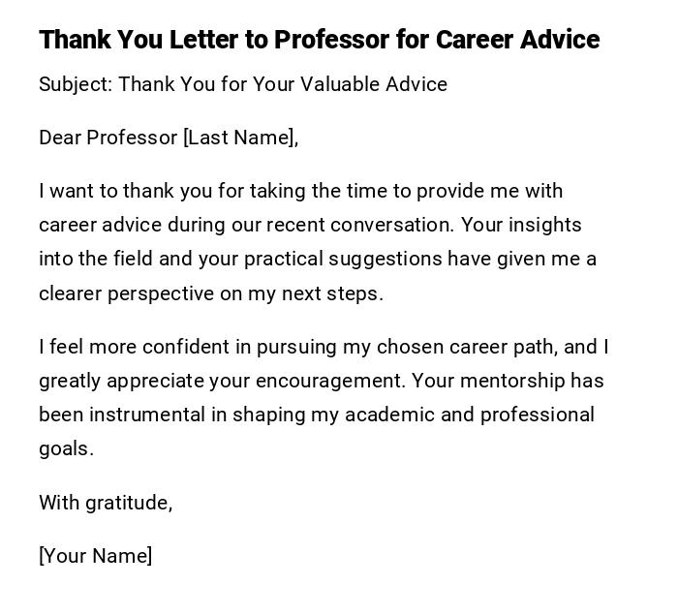678x616 pixels.
Task: Select the [Your Name] placeholder
Action: 95,556
